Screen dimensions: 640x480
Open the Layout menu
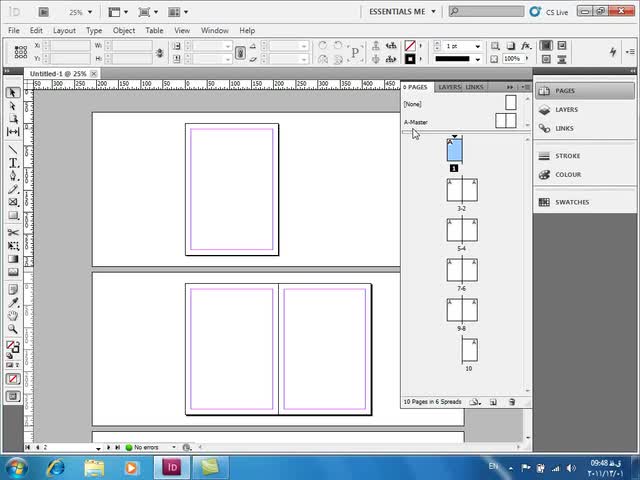(x=64, y=31)
